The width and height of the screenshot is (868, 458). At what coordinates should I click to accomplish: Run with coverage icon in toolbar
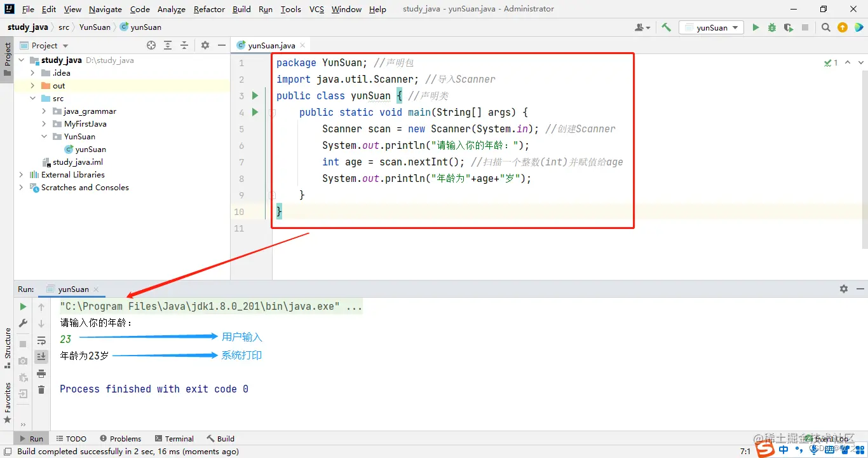pyautogui.click(x=789, y=27)
